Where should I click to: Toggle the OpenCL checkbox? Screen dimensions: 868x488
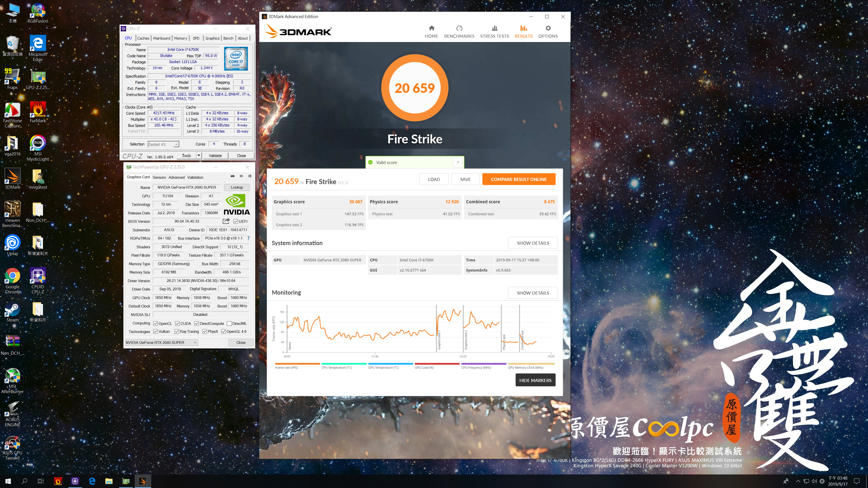[155, 323]
